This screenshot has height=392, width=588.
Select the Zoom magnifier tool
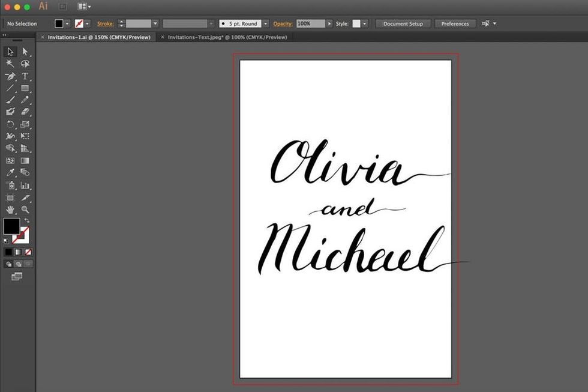coord(25,210)
